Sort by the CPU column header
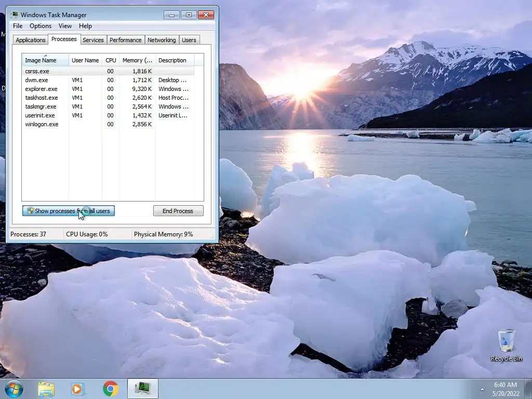 pyautogui.click(x=111, y=60)
